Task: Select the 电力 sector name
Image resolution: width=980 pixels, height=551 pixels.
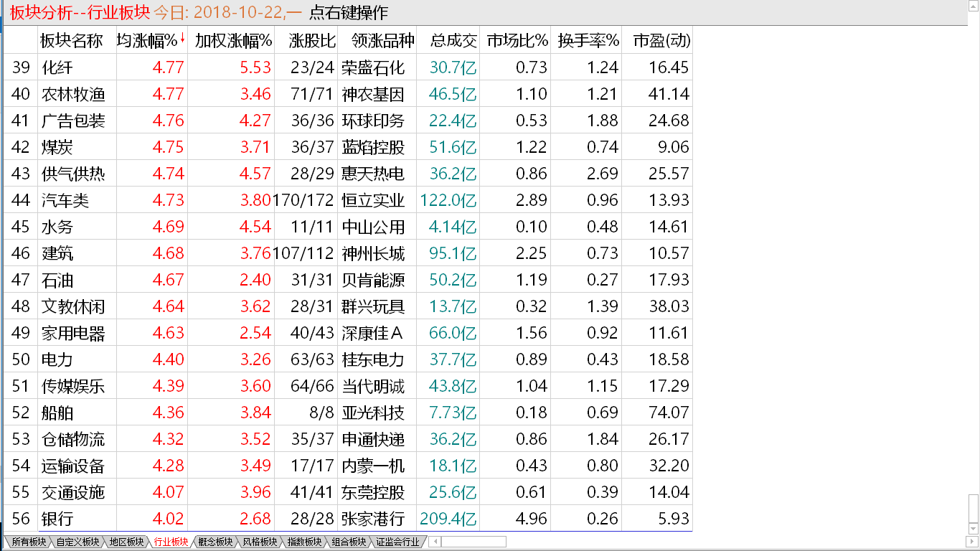Action: pyautogui.click(x=57, y=359)
